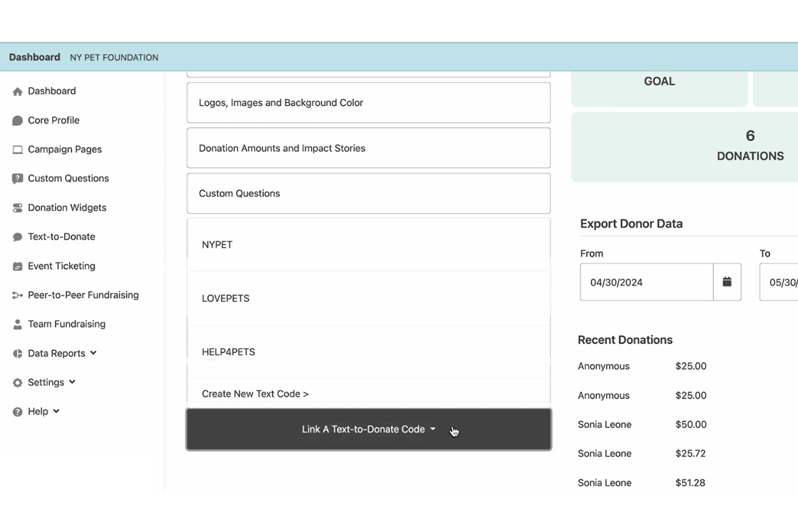Click the Event Ticketing calendar icon
The width and height of the screenshot is (798, 532).
pos(17,266)
